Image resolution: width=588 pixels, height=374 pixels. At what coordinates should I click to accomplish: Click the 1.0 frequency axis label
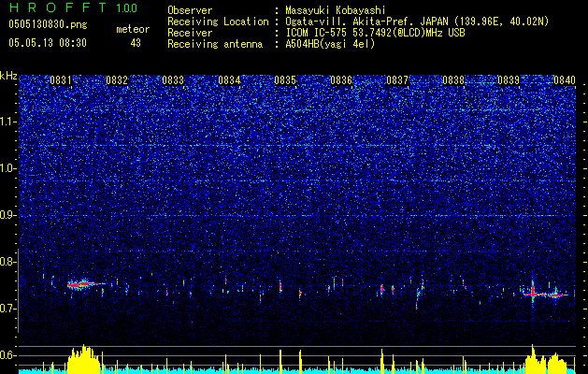8,168
